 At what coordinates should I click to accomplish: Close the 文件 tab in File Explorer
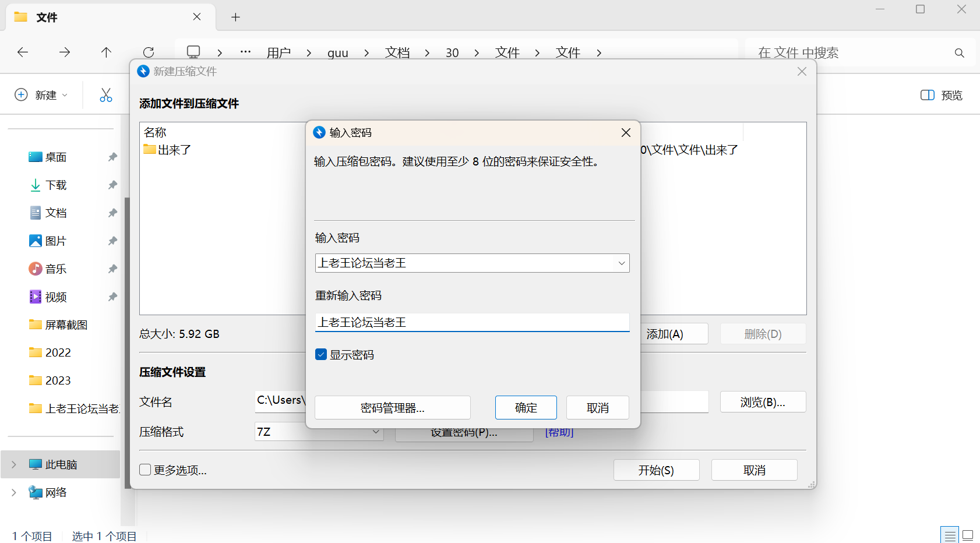click(197, 17)
